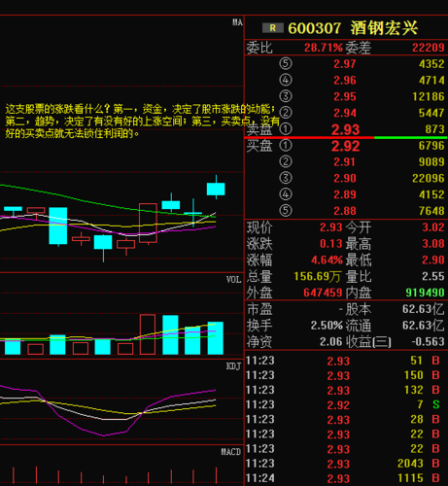Click the 收益(三) value -0.563
The image size is (448, 486).
coord(429,341)
